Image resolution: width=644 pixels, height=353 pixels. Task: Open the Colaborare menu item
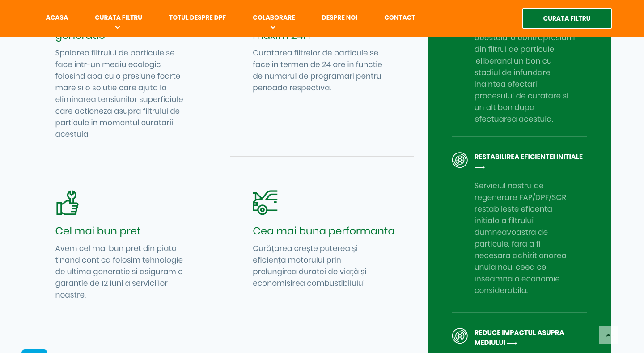point(274,17)
